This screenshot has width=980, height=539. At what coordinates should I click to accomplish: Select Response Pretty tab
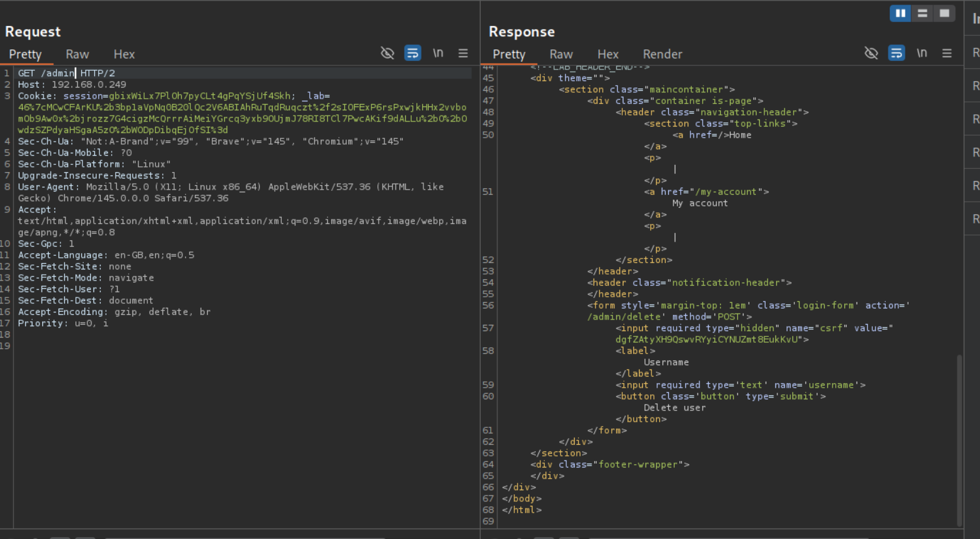pyautogui.click(x=509, y=55)
